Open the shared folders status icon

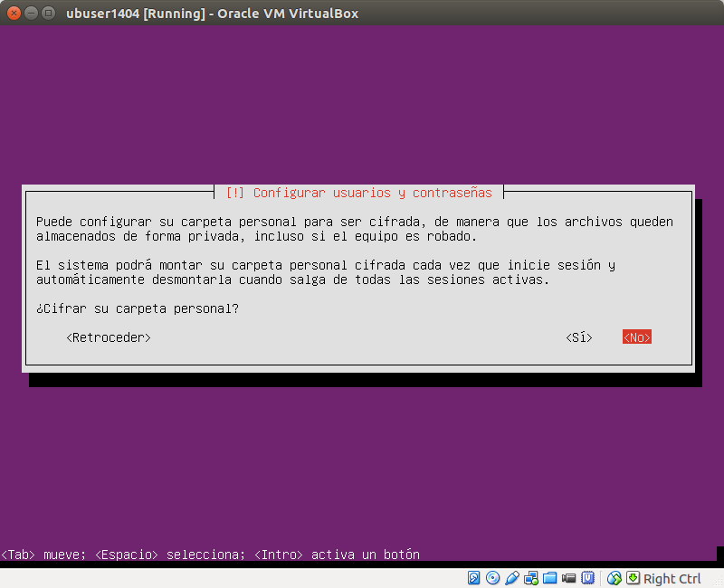coord(549,578)
